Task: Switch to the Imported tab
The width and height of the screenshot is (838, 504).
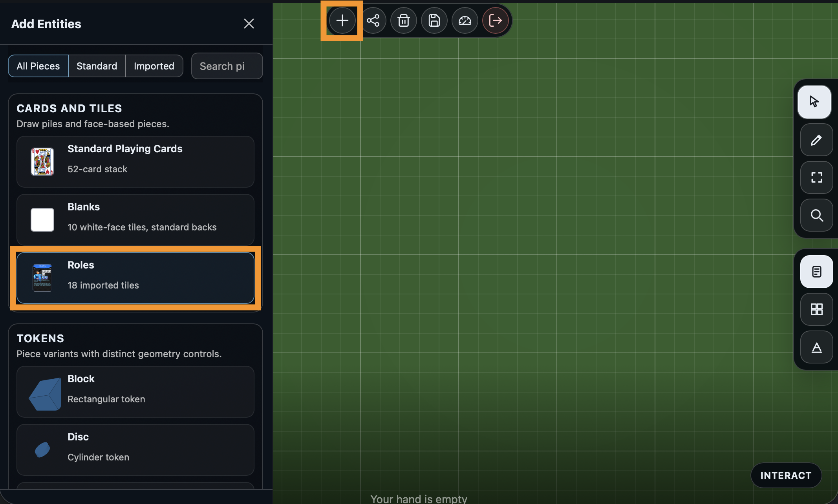Action: pyautogui.click(x=154, y=66)
